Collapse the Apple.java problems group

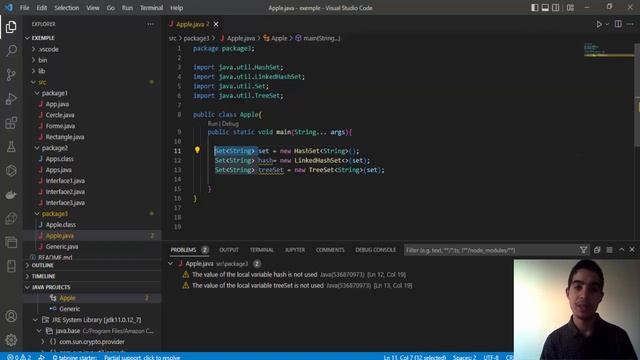[171, 264]
